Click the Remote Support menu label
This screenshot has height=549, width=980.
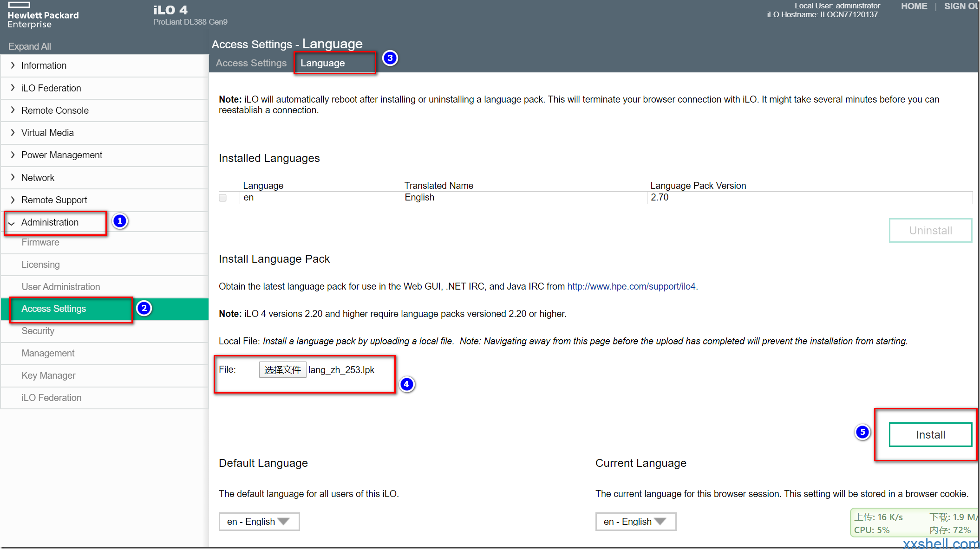[x=54, y=200]
